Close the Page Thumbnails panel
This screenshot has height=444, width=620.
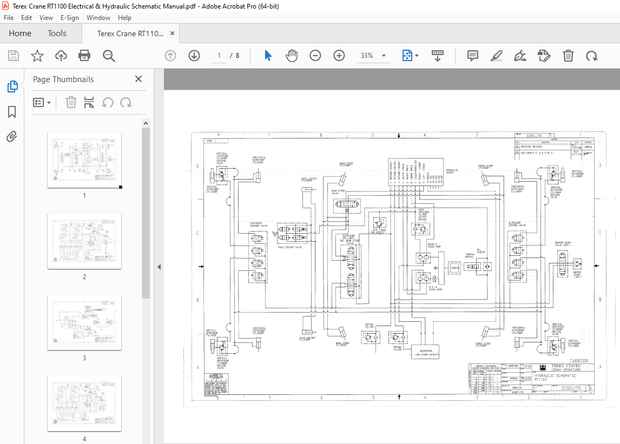point(138,79)
